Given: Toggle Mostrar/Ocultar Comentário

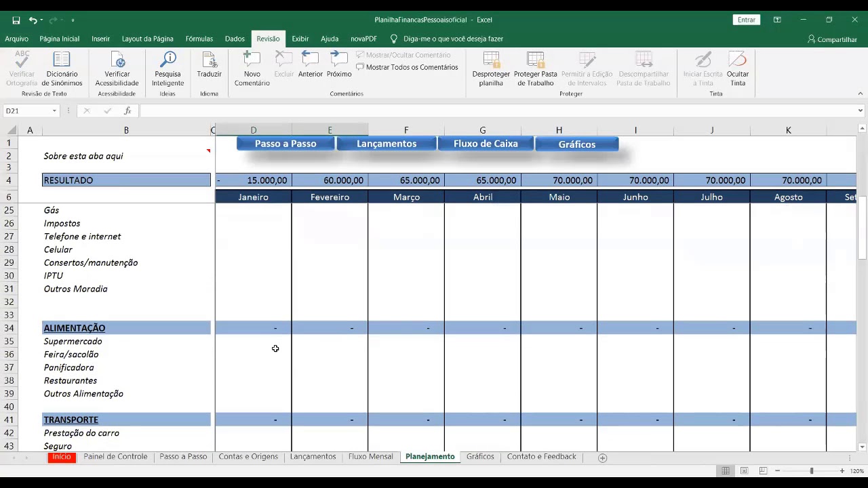Looking at the screenshot, I should [x=403, y=55].
